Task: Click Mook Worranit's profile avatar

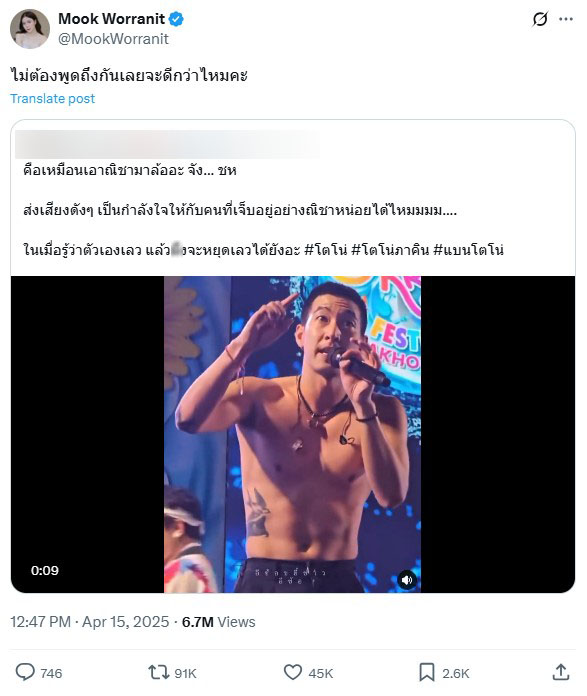Action: 30,29
